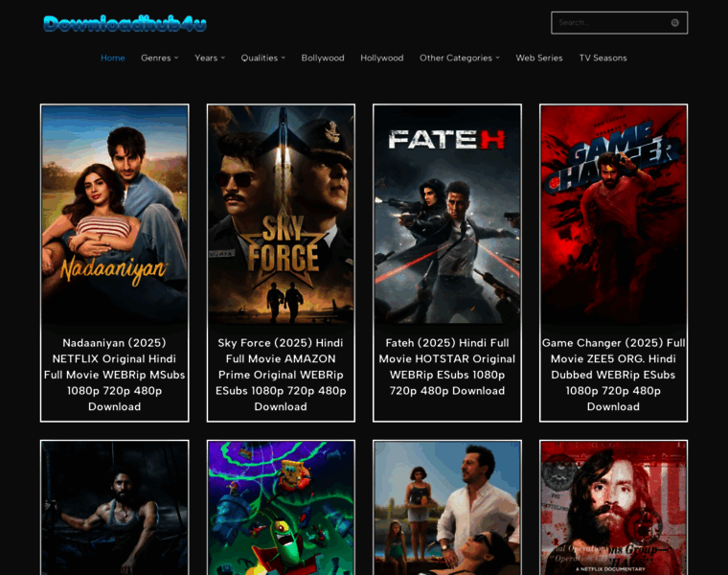Open the Home menu item
The image size is (728, 575).
tap(113, 58)
